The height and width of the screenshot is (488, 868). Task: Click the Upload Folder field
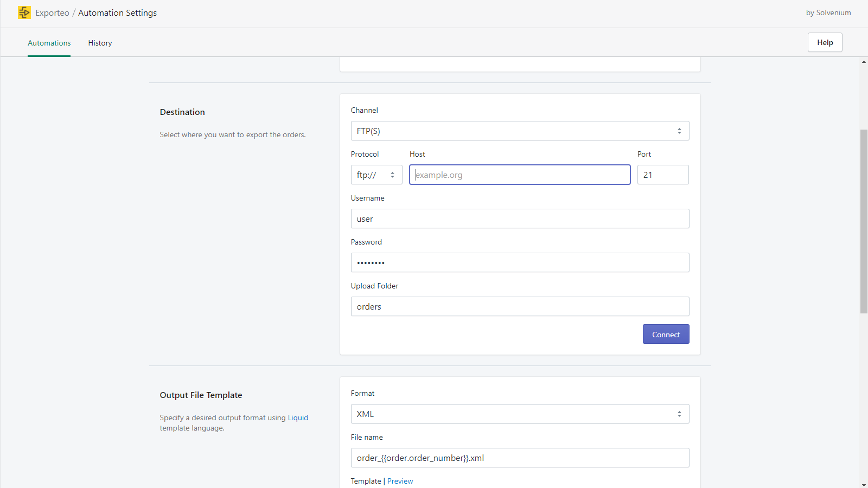coord(519,306)
